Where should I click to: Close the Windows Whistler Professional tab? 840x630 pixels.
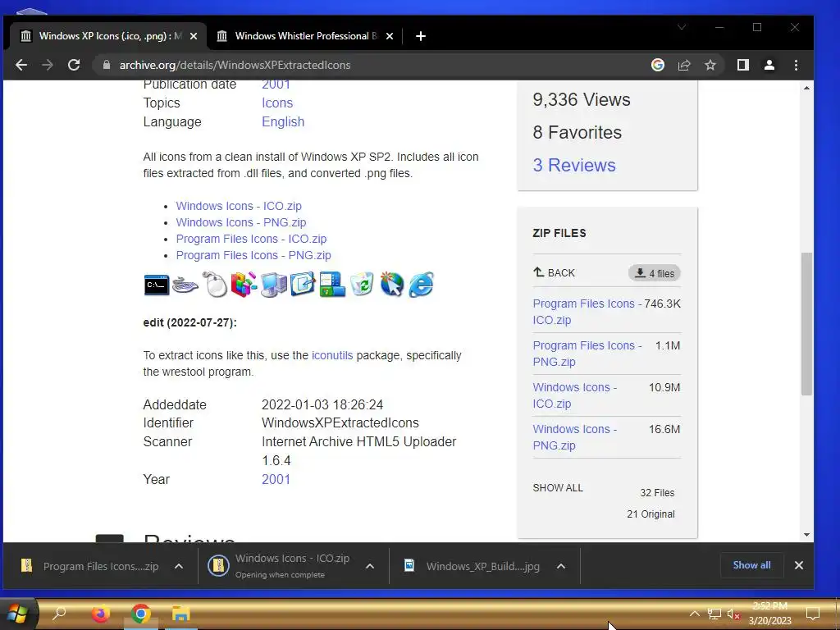[x=390, y=36]
